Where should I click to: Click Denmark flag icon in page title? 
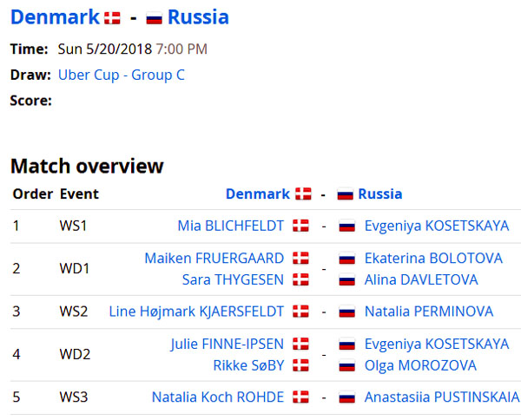(x=112, y=18)
